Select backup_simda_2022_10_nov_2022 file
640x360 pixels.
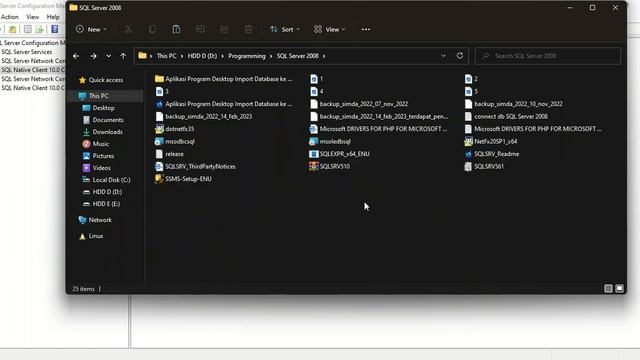pyautogui.click(x=513, y=104)
